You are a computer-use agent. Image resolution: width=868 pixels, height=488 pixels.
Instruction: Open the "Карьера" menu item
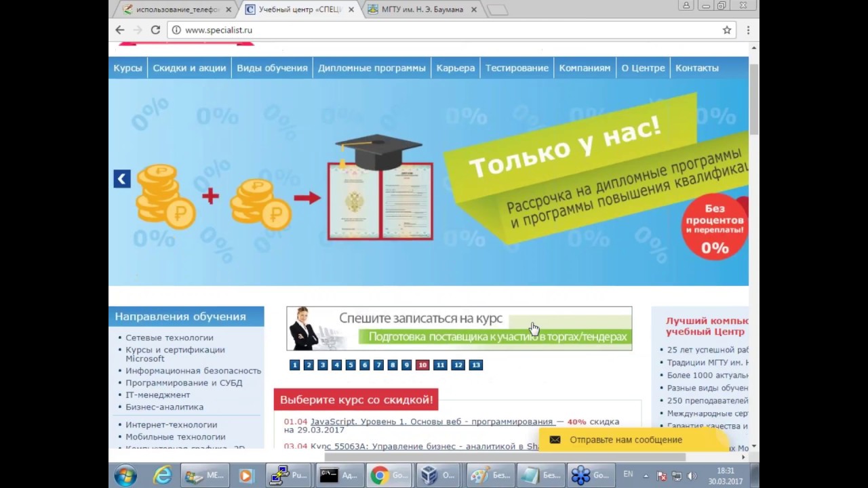point(456,68)
